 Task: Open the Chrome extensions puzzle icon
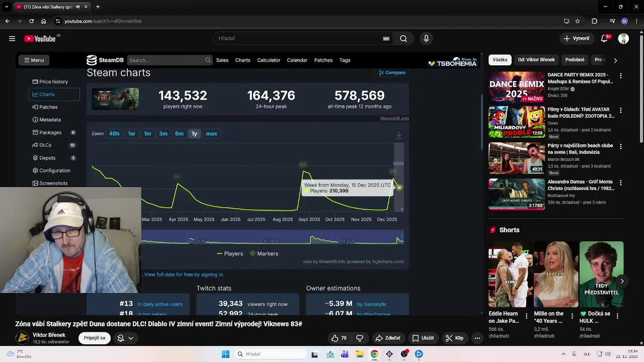(595, 21)
